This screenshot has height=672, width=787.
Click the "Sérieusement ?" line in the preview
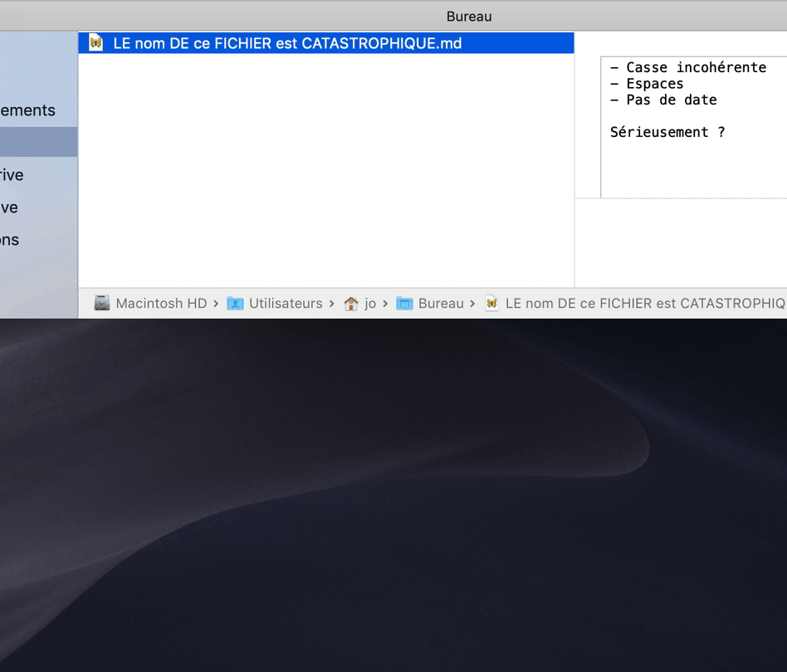[x=667, y=132]
